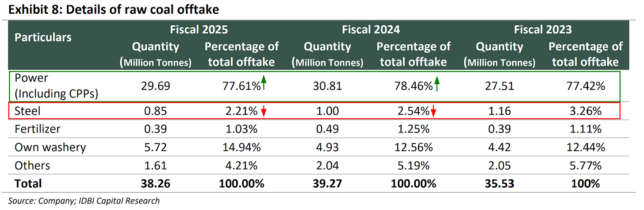
Task: Select Power quantity 27.51
Action: [x=499, y=86]
